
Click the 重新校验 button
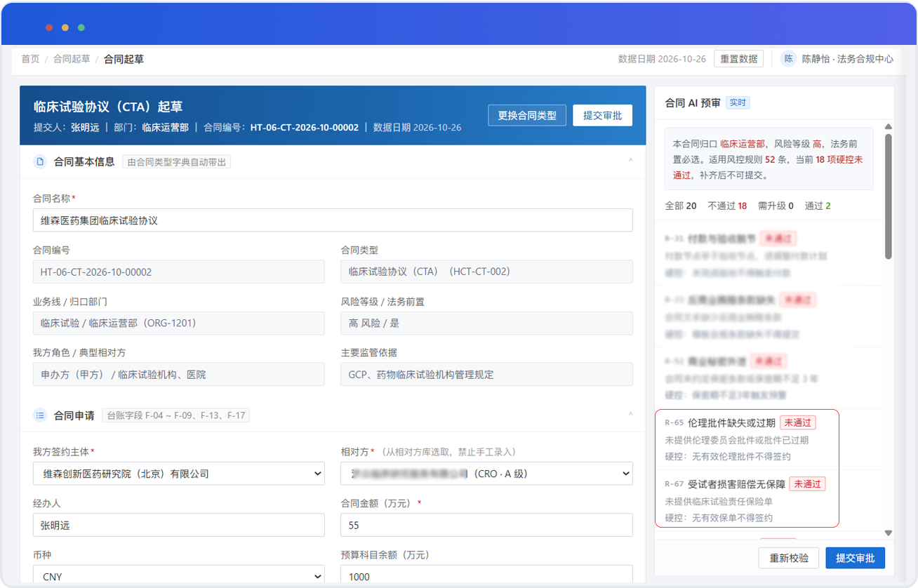coord(789,559)
